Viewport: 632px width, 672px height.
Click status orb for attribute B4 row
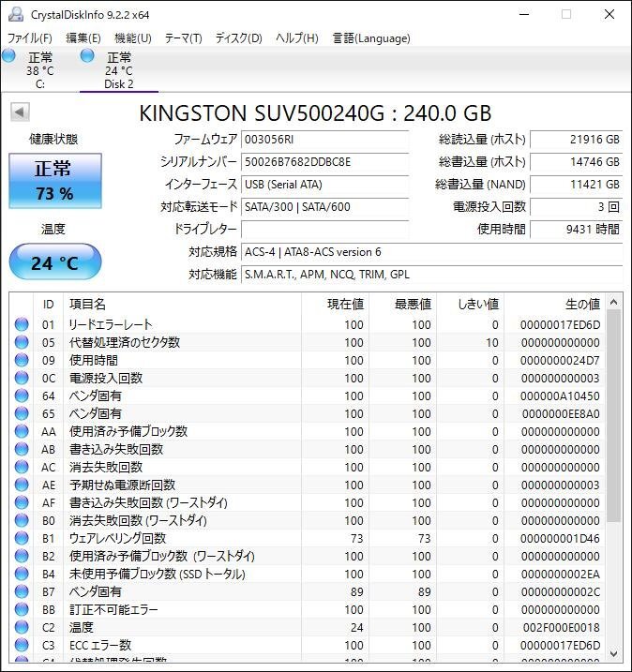(22, 574)
